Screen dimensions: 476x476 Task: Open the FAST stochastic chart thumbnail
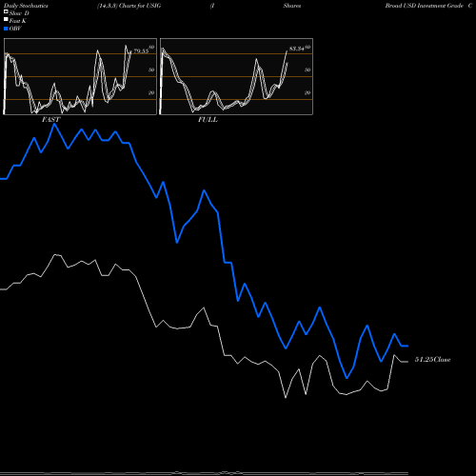(80, 76)
